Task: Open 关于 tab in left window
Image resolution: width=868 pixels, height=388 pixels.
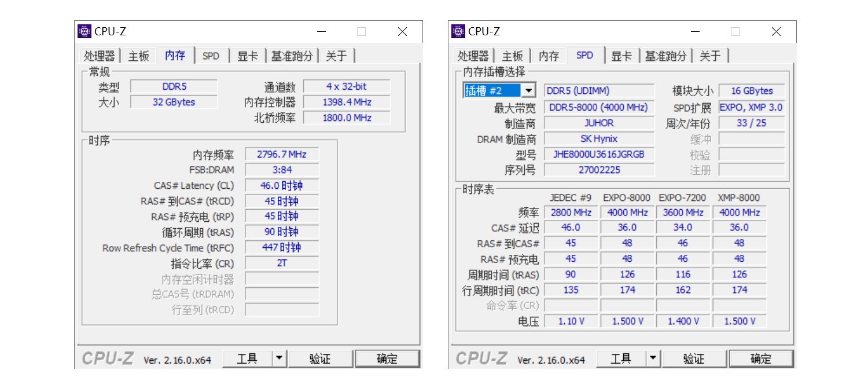Action: (337, 56)
